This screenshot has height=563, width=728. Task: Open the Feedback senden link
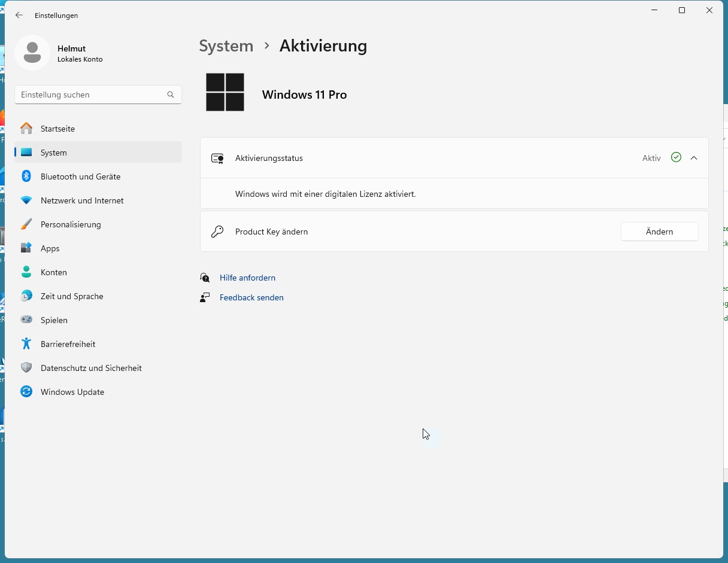tap(251, 297)
